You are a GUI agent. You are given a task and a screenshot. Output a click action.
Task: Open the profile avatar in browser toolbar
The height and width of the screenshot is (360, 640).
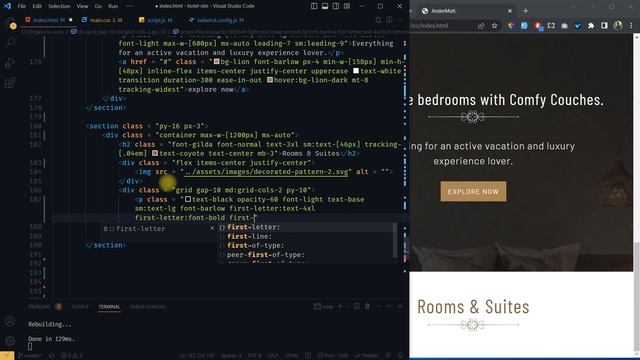point(618,26)
